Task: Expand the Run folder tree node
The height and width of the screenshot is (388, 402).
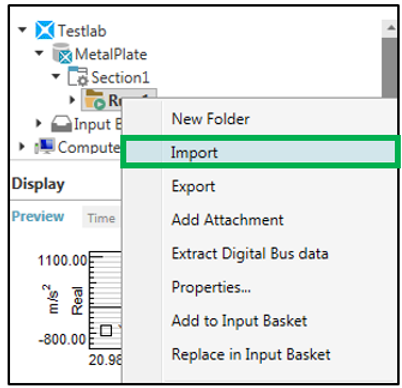Action: point(72,99)
